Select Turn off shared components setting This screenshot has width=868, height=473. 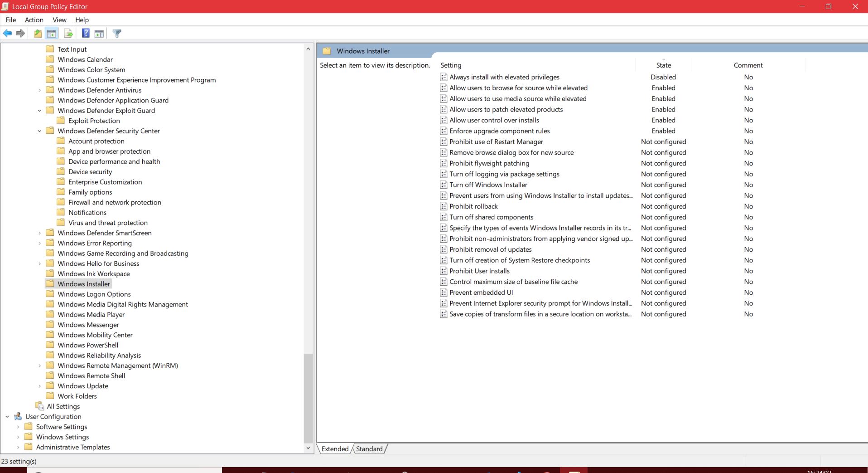click(x=492, y=217)
